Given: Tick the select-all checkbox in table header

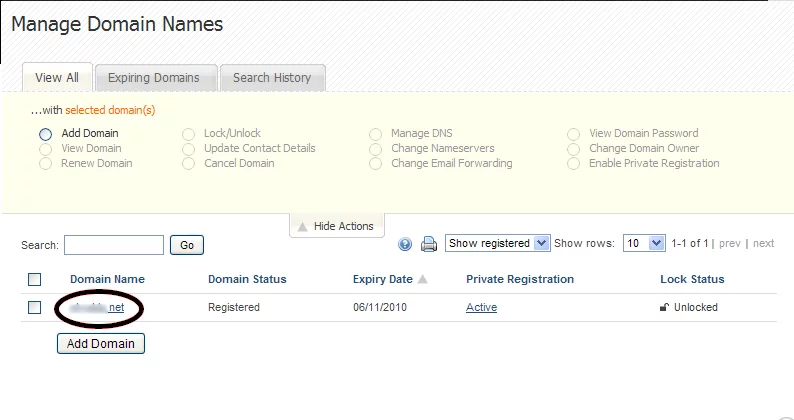Looking at the screenshot, I should (34, 279).
